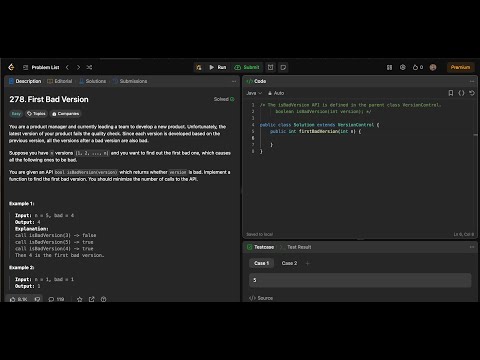Toggle the Auto mode option
Viewport: 480px width, 360px height.
pyautogui.click(x=276, y=93)
